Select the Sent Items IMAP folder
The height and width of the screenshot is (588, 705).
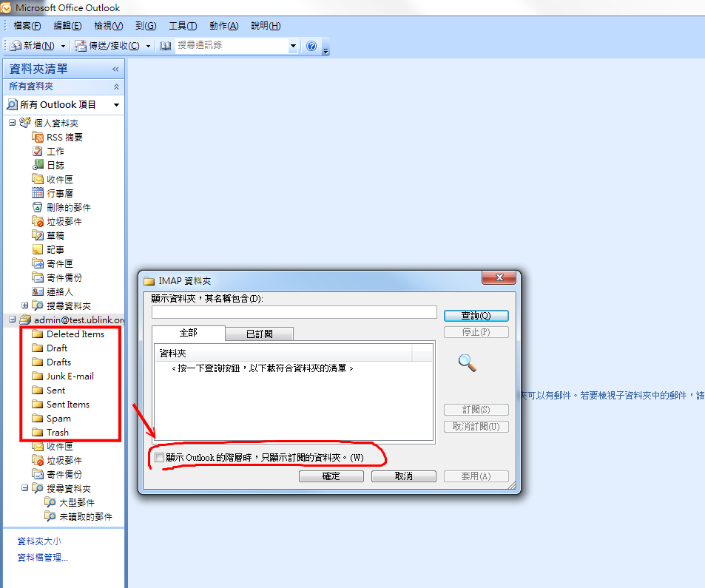coord(67,404)
